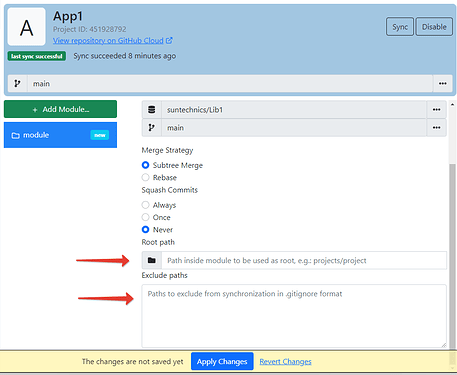Click scrollbar up arrow in module settings
The width and height of the screenshot is (457, 375).
pos(452,105)
